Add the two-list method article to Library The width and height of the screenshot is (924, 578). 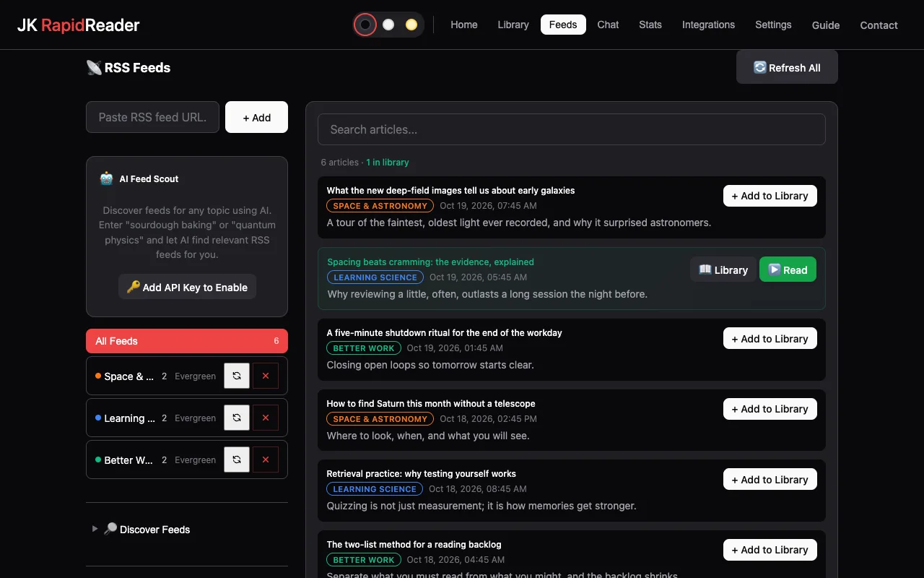(770, 550)
